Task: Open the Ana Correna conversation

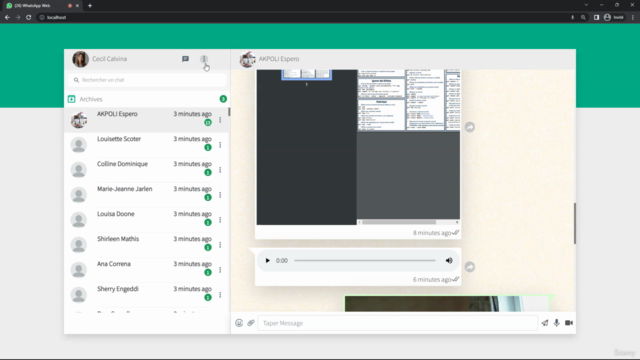Action: click(147, 269)
